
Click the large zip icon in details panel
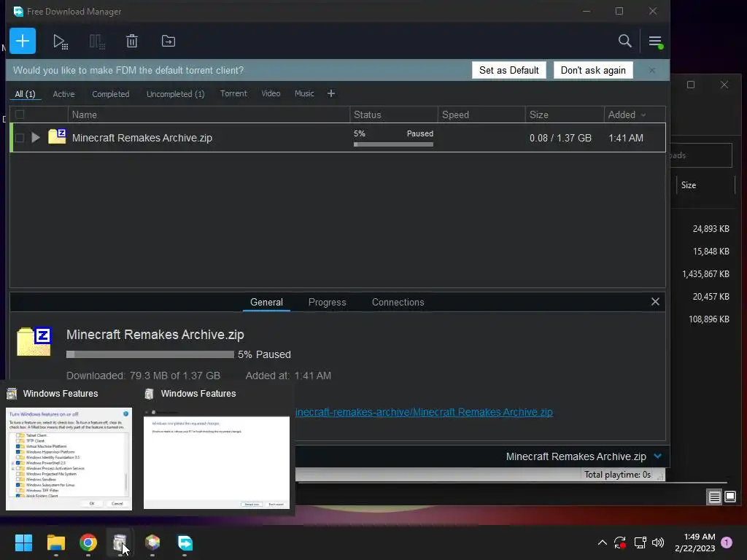click(34, 341)
